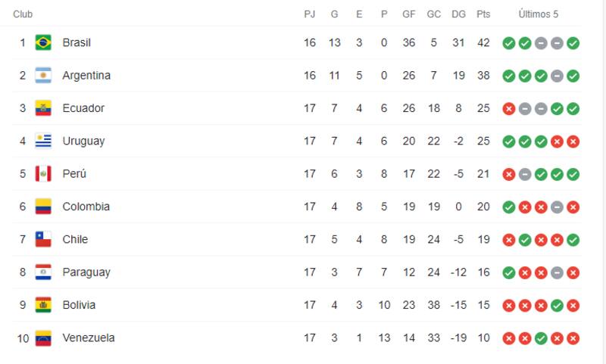Select the Colombia team name
Screen dimensions: 606x364
[86, 207]
